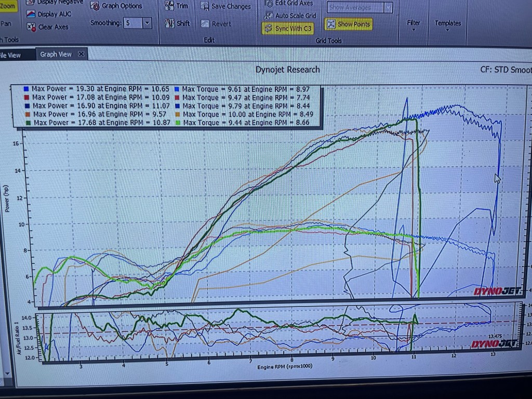The height and width of the screenshot is (399, 532).
Task: Select the Trim edit tool
Action: pyautogui.click(x=169, y=6)
